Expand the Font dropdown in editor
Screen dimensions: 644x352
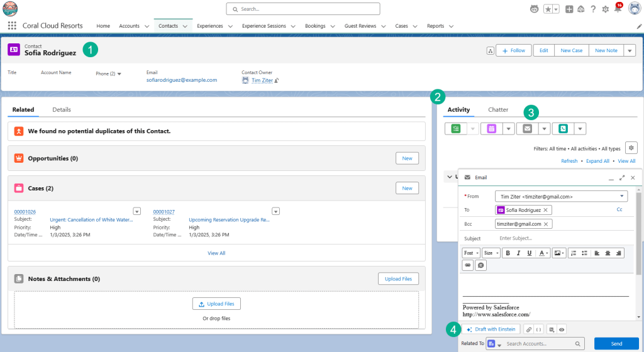(x=470, y=253)
